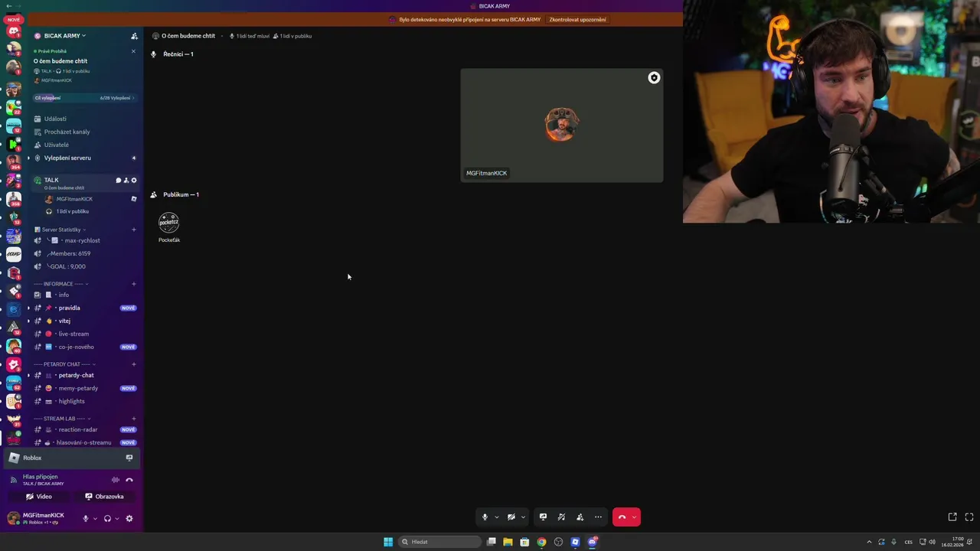Image resolution: width=980 pixels, height=551 pixels.
Task: Collapse the Server Statistiky category
Action: click(61, 230)
